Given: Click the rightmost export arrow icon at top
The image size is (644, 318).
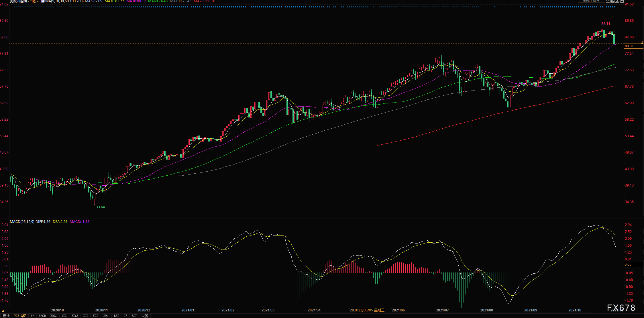Looking at the screenshot, I should pos(622,1).
